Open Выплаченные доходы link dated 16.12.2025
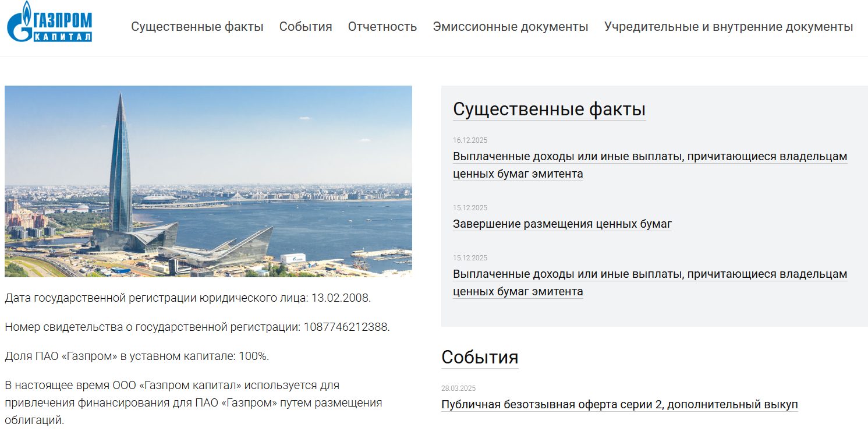 coord(650,165)
